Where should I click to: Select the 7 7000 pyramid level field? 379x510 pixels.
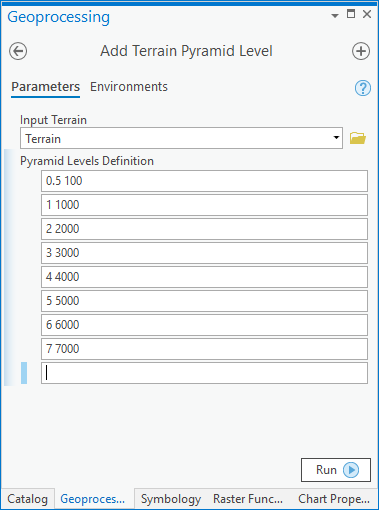204,349
